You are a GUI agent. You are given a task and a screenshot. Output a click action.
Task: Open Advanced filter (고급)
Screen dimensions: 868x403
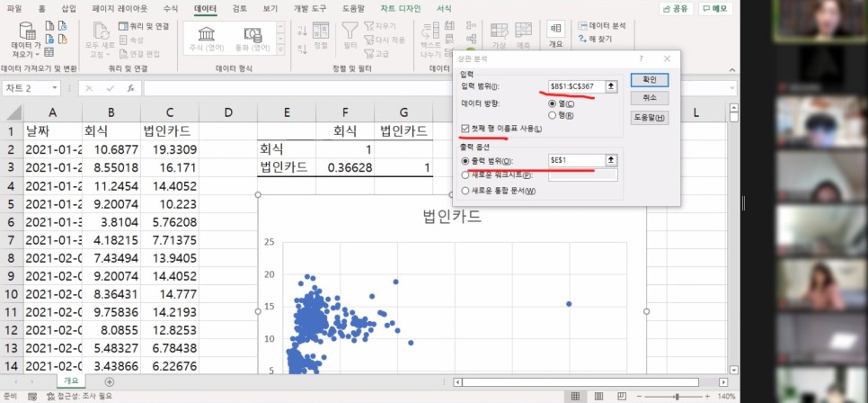[376, 54]
